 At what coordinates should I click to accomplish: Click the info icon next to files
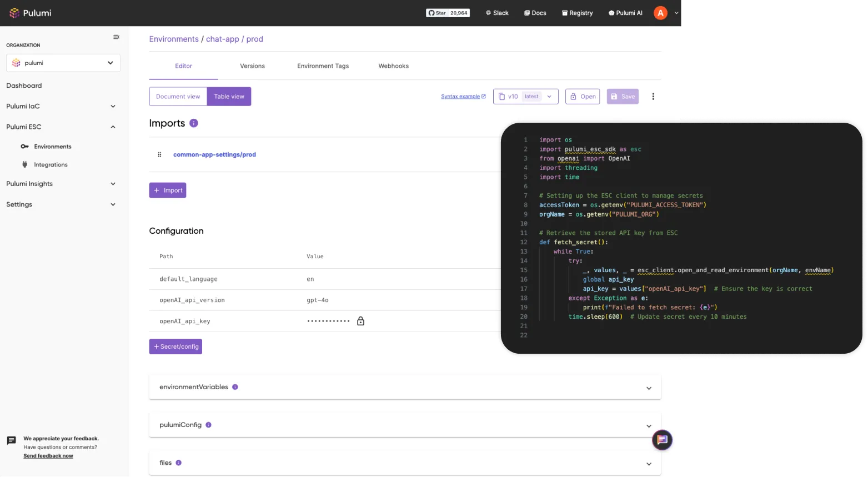pyautogui.click(x=179, y=463)
